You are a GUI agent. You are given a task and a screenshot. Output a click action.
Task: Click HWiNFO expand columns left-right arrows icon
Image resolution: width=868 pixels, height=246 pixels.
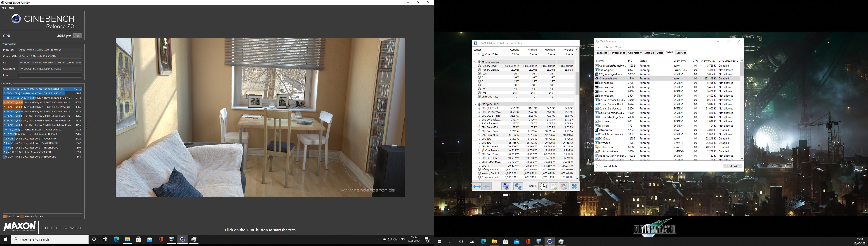[477, 186]
